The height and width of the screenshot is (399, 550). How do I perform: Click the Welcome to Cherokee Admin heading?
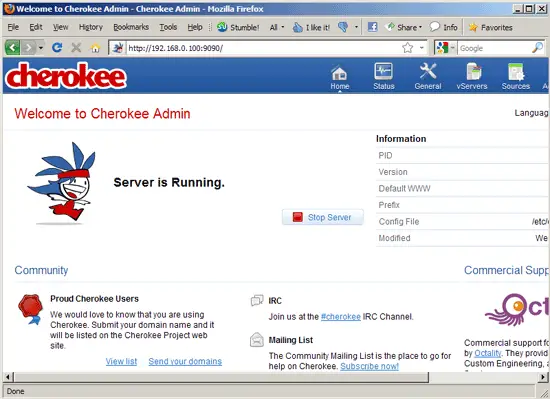coord(102,114)
